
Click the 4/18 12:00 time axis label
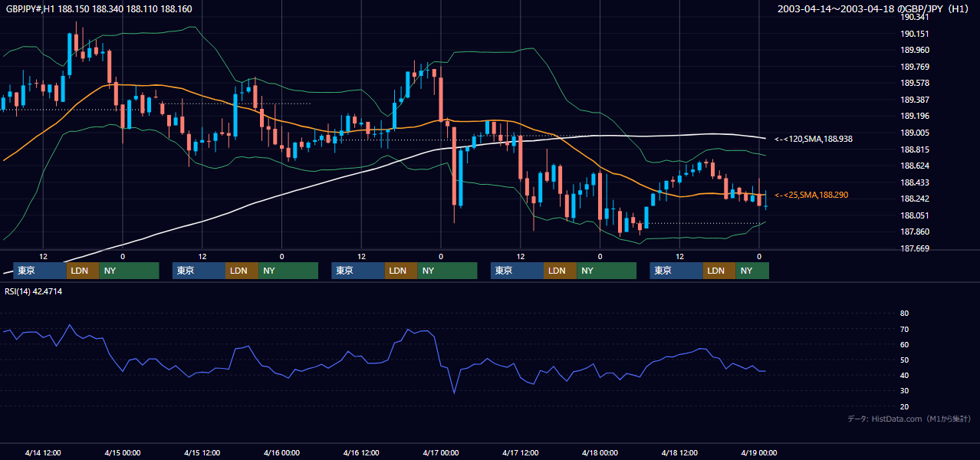[679, 452]
